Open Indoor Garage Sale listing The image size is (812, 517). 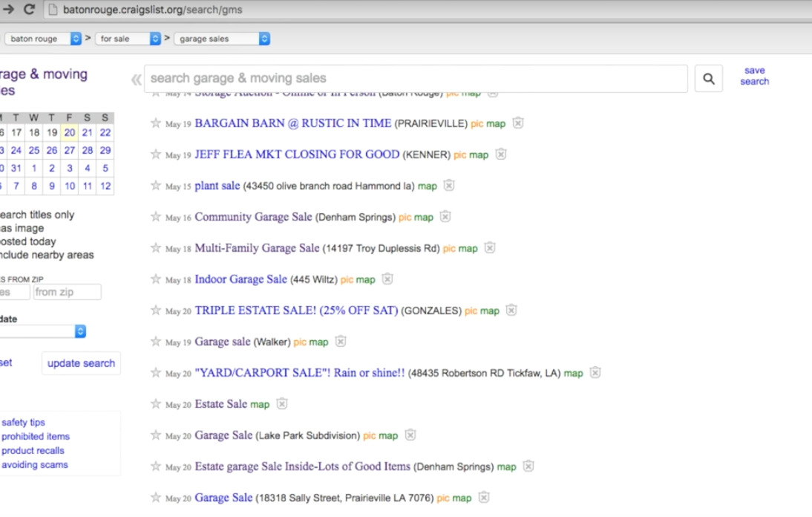point(240,279)
